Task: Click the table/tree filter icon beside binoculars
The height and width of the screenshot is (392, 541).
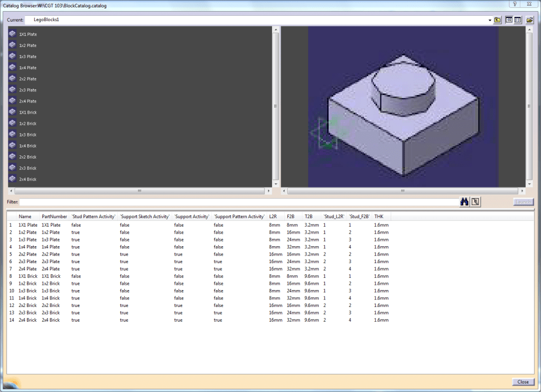Action: (475, 202)
